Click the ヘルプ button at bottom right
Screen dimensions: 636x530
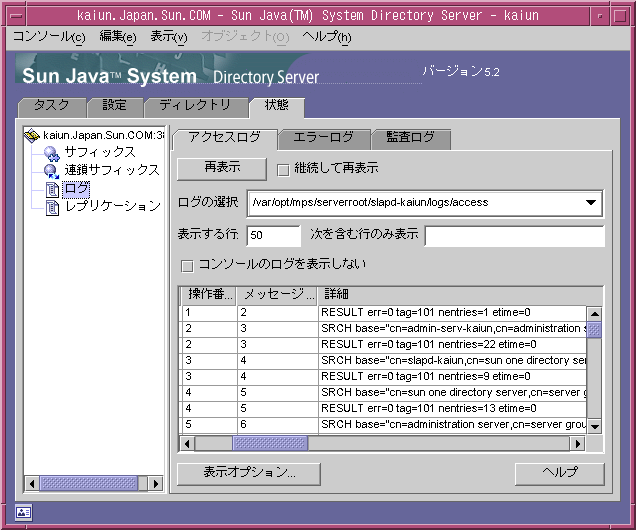560,474
